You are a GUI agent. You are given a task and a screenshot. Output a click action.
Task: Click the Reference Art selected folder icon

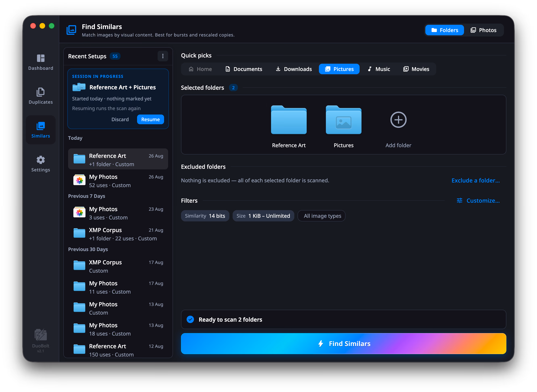coord(289,120)
